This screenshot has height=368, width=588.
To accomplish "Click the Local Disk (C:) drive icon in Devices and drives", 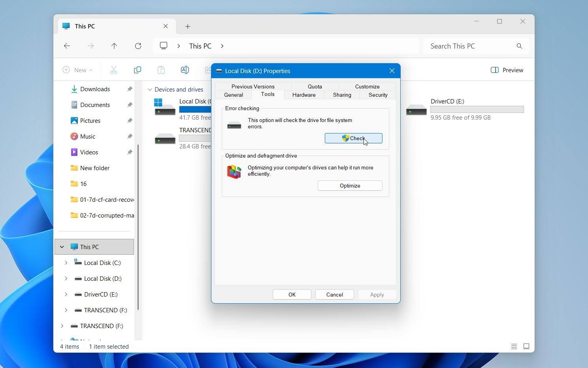I will tap(164, 107).
